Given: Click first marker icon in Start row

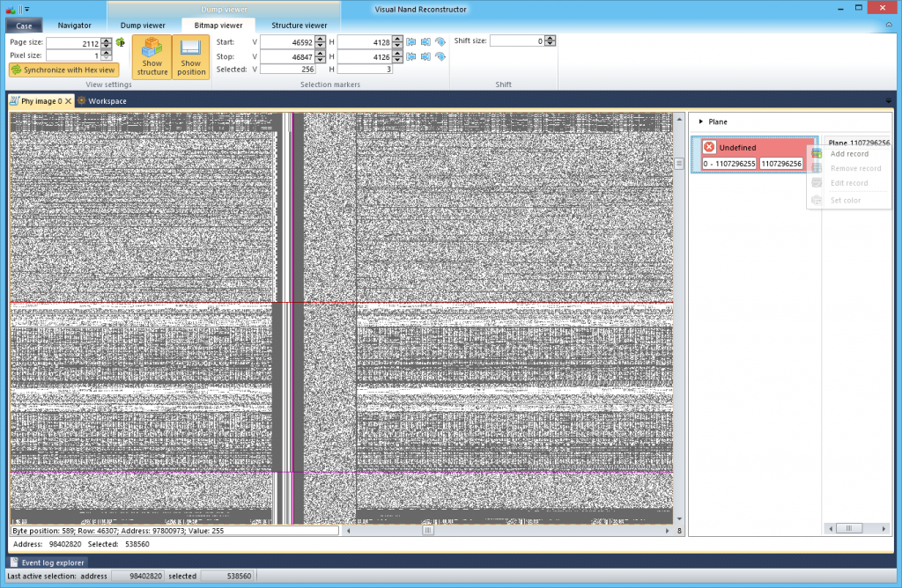Looking at the screenshot, I should 410,42.
